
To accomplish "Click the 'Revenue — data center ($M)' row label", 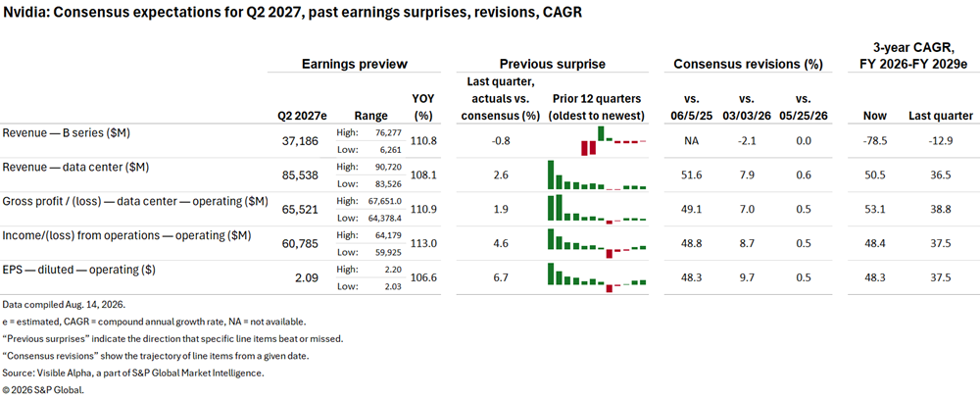I will (75, 167).
